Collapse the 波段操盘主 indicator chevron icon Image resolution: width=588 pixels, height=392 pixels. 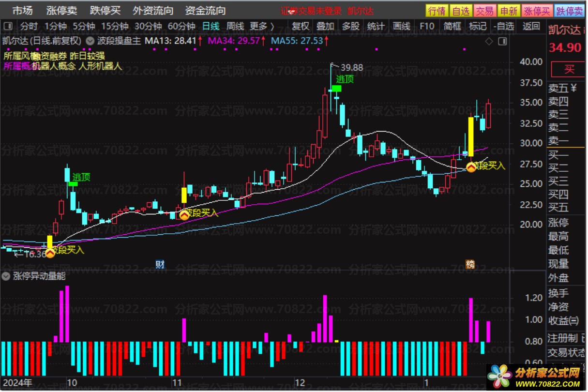pyautogui.click(x=89, y=41)
